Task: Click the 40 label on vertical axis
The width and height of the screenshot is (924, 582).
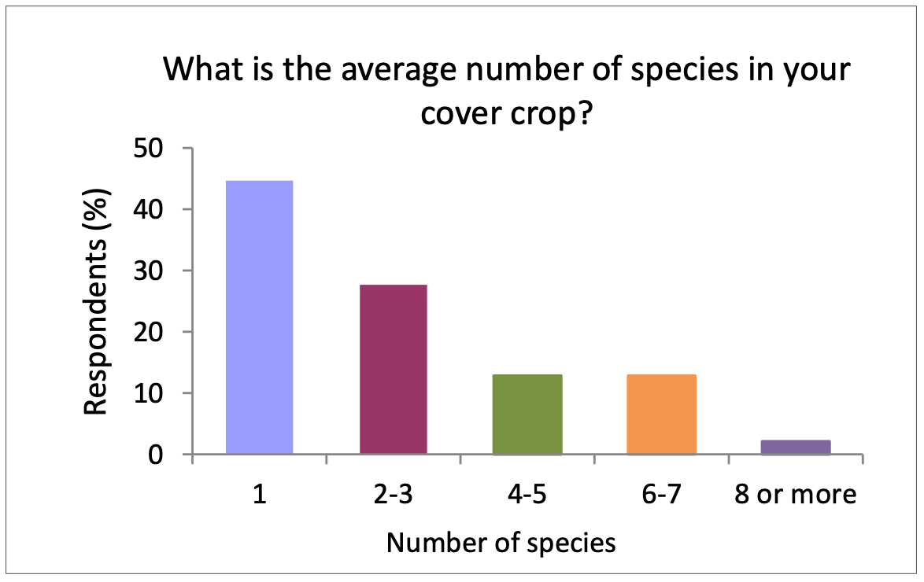Action: click(147, 209)
